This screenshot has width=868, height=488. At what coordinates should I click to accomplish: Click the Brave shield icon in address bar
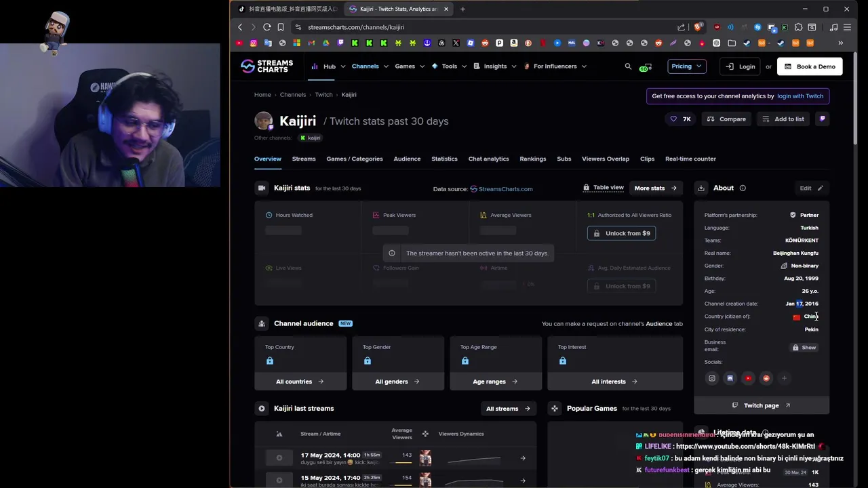(697, 27)
